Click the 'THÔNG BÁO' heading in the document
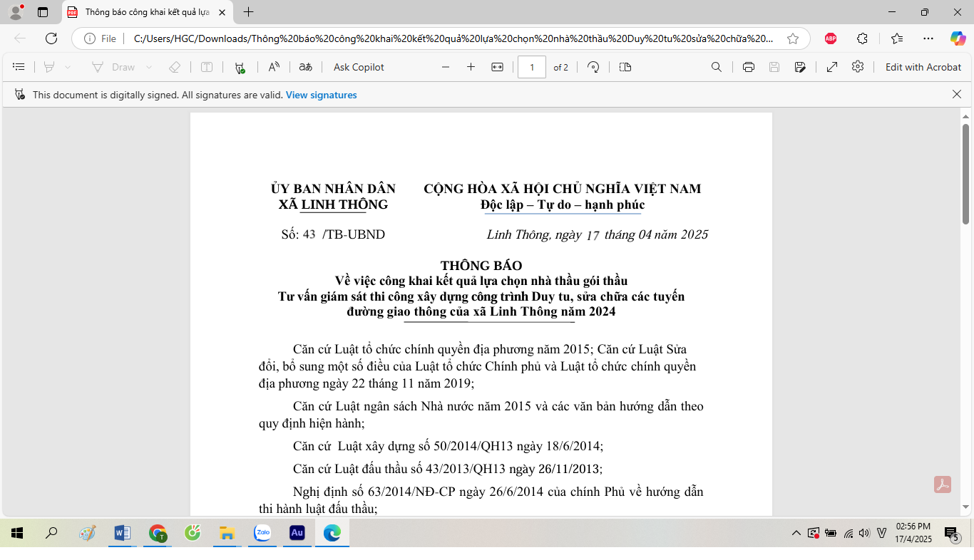The width and height of the screenshot is (974, 560). (x=481, y=266)
